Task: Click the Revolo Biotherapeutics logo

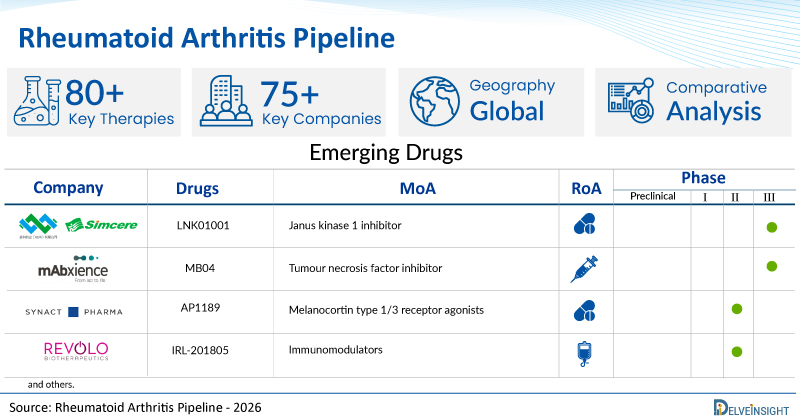Action: tap(72, 352)
